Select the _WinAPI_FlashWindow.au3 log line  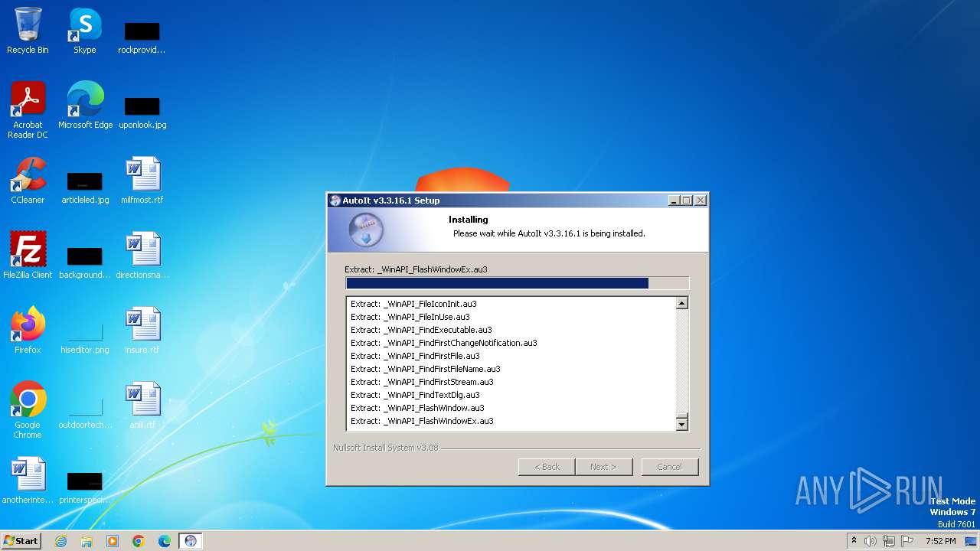tap(417, 408)
